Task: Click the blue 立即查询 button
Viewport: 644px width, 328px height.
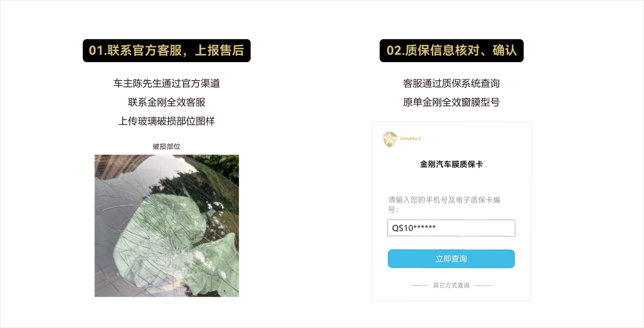Action: click(x=451, y=259)
